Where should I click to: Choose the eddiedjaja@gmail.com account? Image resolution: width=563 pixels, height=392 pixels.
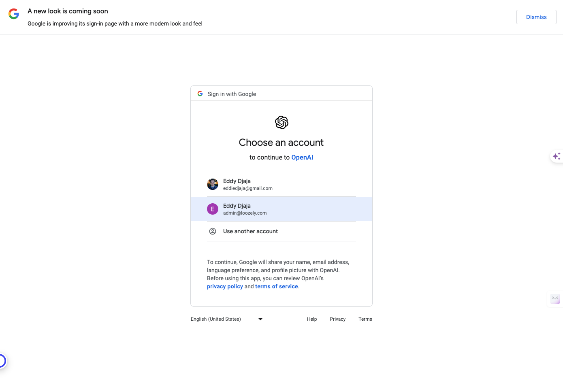tap(281, 184)
